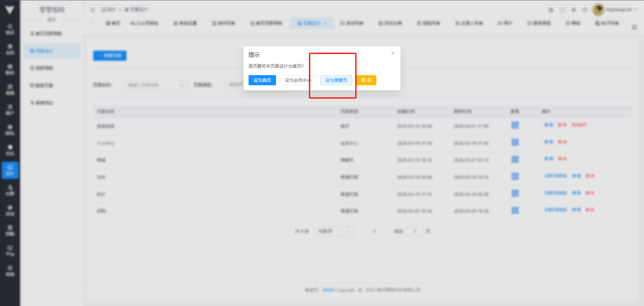Click the 设为首页 button

[x=262, y=80]
